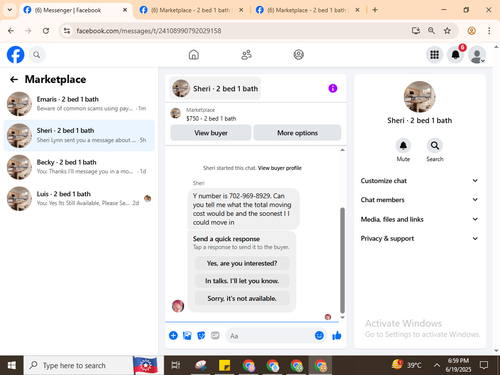Expand Media, files and links section
The width and height of the screenshot is (500, 375).
[419, 219]
